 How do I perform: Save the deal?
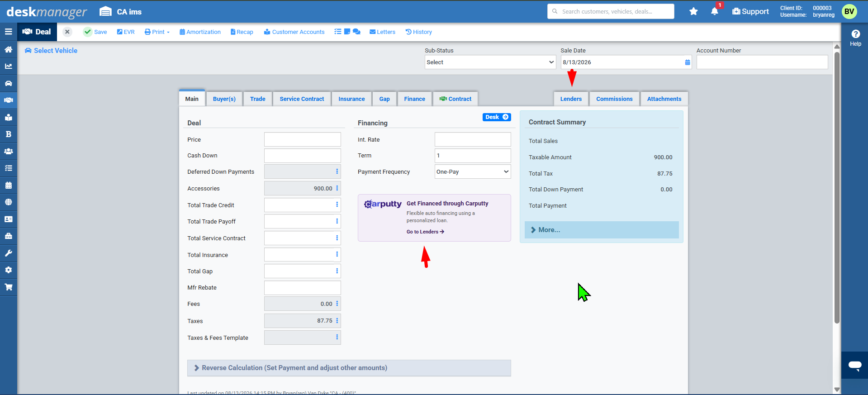(x=95, y=32)
